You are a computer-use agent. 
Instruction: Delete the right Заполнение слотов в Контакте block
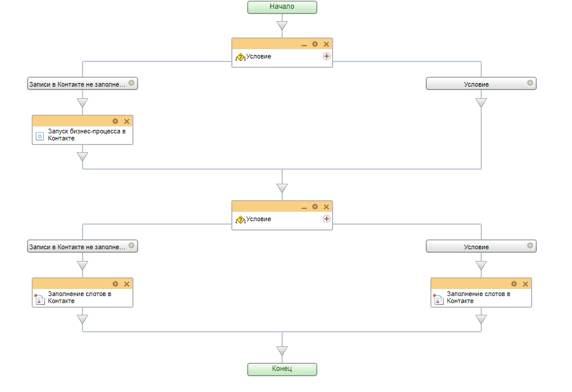pyautogui.click(x=526, y=284)
